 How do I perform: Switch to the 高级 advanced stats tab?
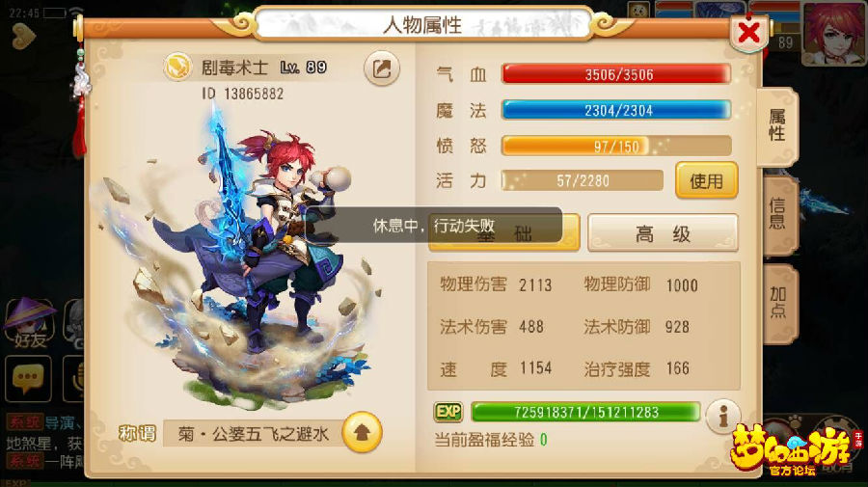pos(663,234)
